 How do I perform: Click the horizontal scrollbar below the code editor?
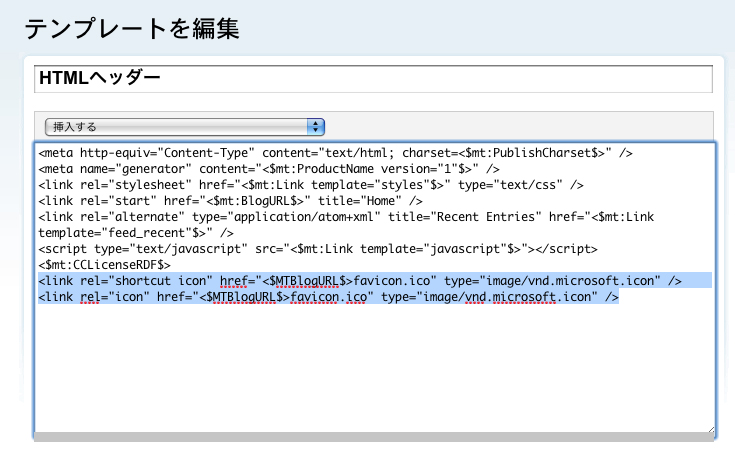(x=374, y=437)
